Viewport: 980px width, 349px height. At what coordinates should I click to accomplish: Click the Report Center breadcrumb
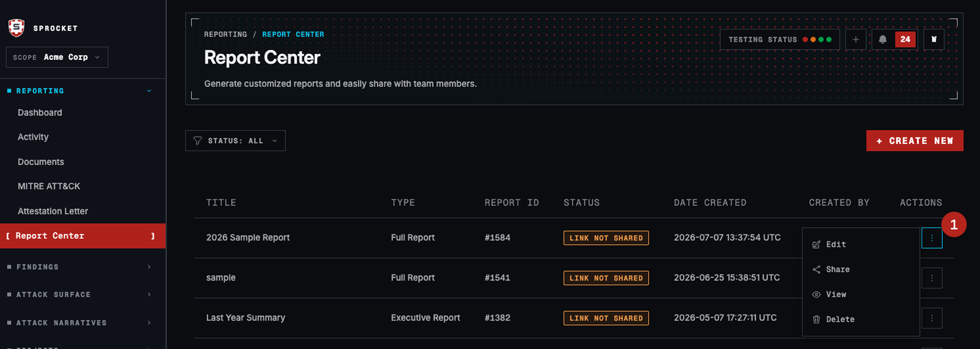[293, 34]
